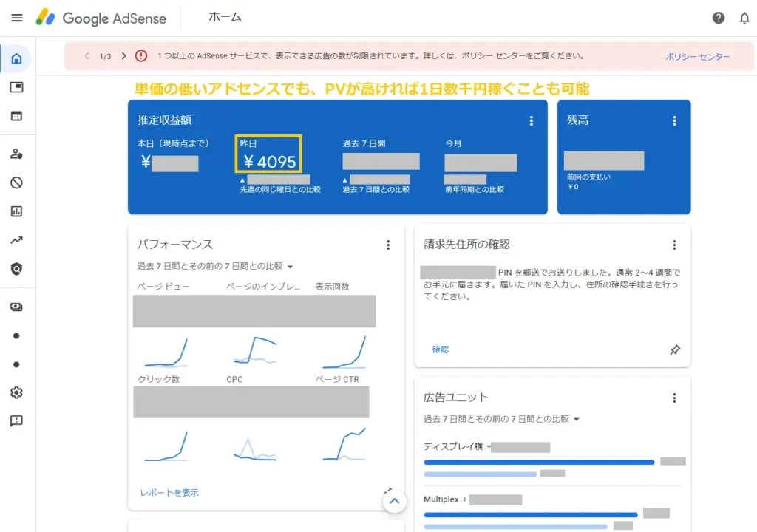Collapse the page with the circular chevron button

(x=395, y=501)
